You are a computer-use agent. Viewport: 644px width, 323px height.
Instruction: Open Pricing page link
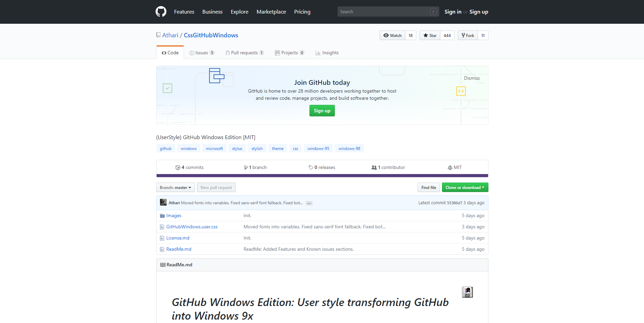[x=302, y=12]
